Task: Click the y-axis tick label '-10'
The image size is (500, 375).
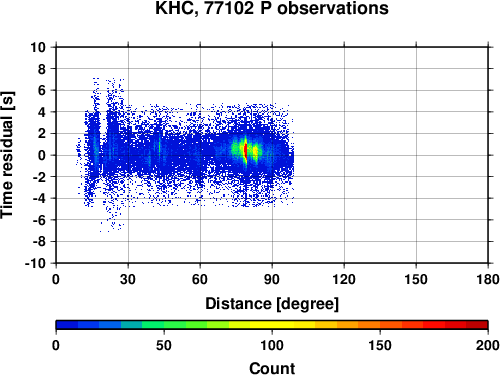Action: click(35, 263)
